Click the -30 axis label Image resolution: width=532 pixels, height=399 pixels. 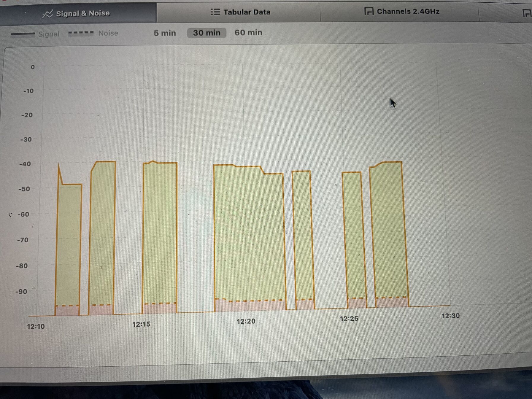(x=26, y=139)
